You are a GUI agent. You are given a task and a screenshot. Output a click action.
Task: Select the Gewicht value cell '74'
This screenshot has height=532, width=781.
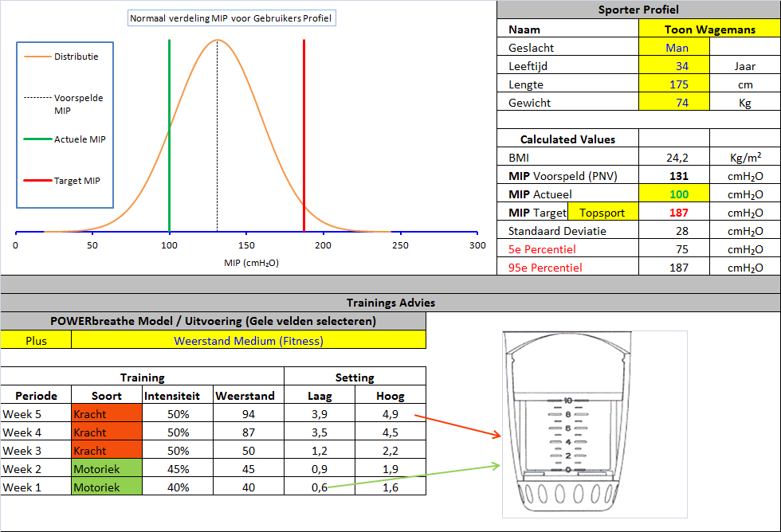click(x=674, y=103)
